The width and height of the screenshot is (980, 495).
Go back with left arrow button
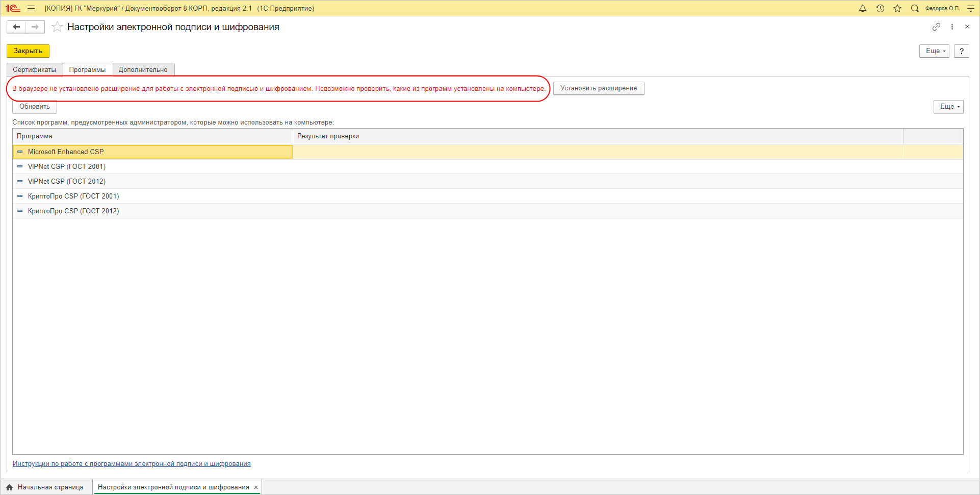pos(16,27)
